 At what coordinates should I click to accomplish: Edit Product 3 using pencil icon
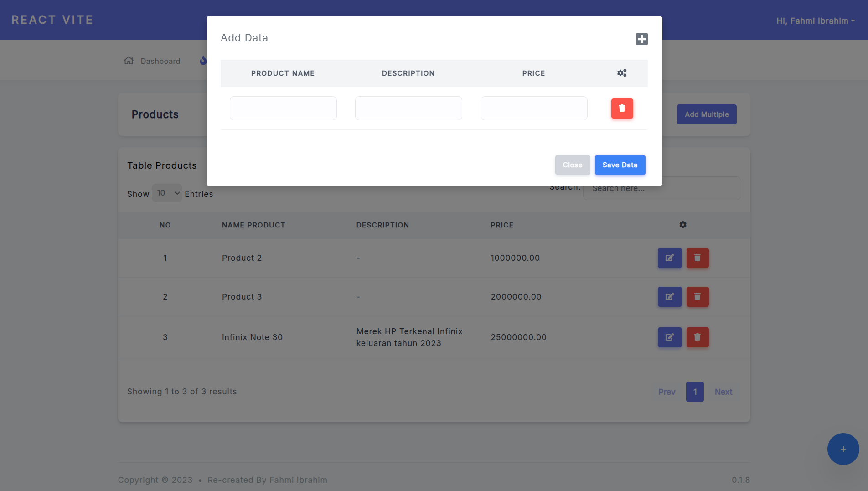point(669,297)
